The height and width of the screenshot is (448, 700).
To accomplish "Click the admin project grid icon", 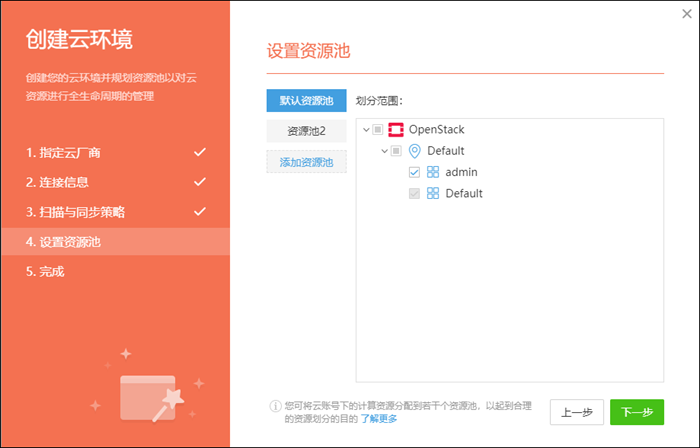I will [433, 172].
